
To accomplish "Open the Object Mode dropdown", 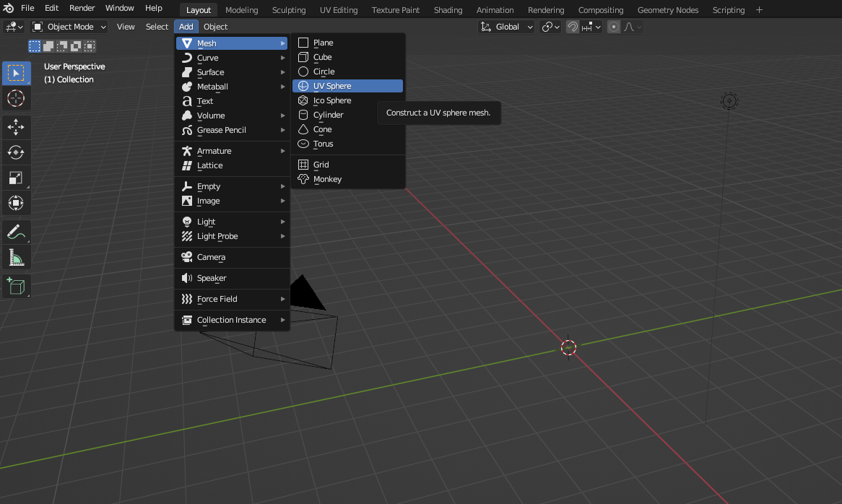I will pos(68,26).
